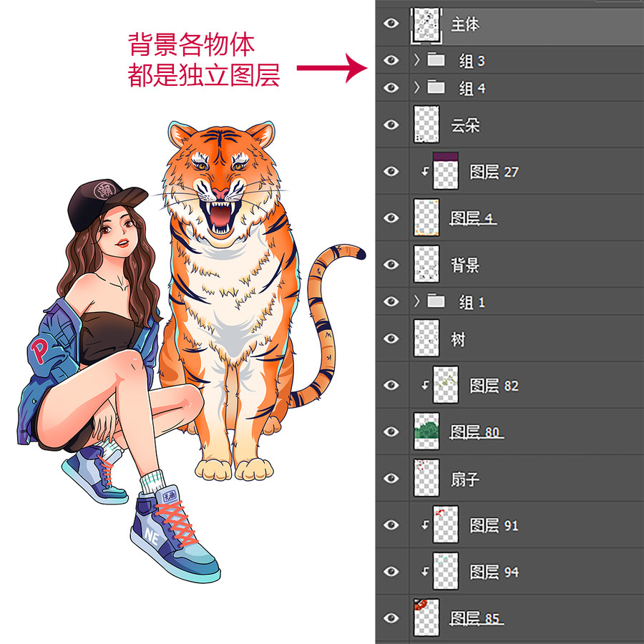The image size is (644, 644).
Task: Select layer name 图层 94
Action: [x=494, y=572]
